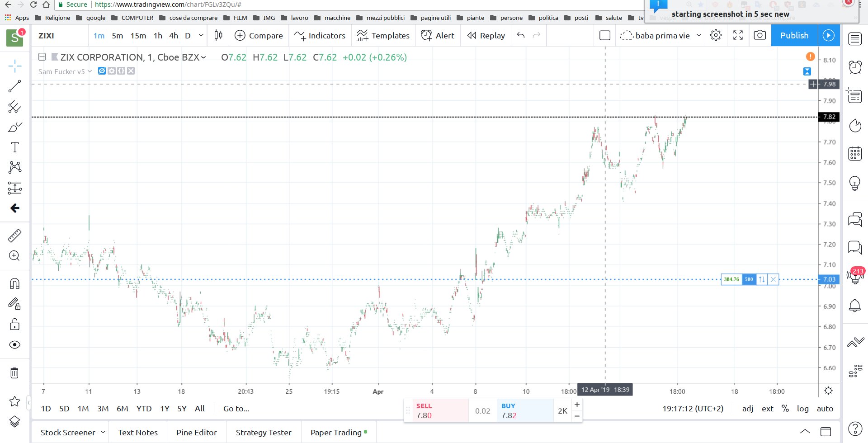Viewport: 868px width, 443px height.
Task: Open notifications bell panel
Action: [x=855, y=306]
